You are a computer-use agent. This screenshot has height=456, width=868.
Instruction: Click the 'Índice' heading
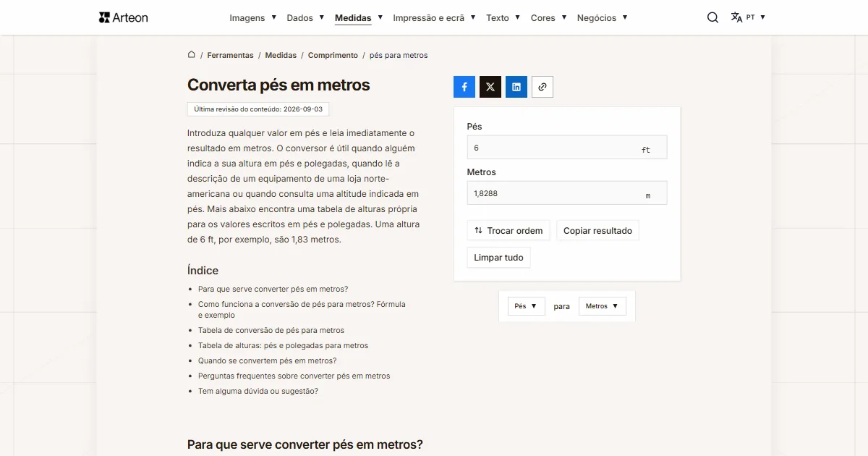point(203,271)
